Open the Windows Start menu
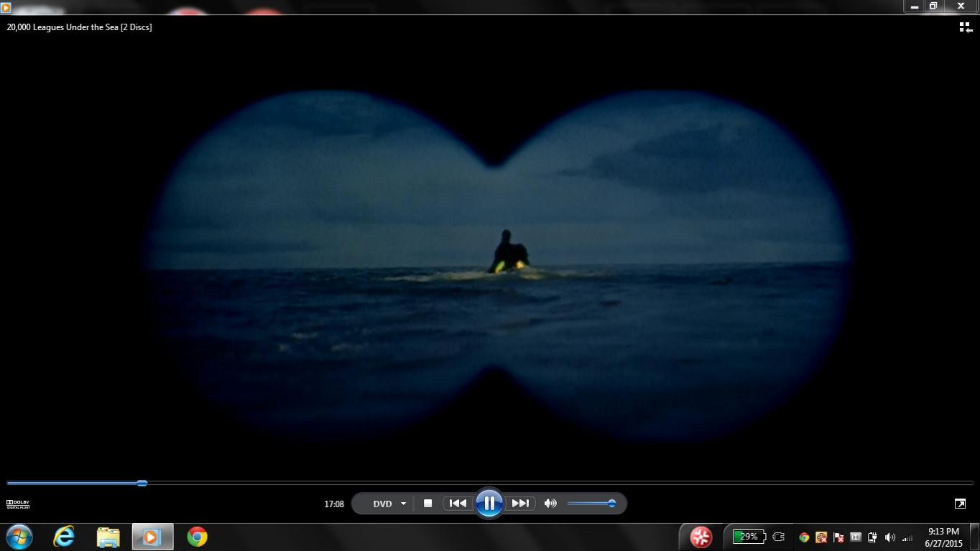 (x=19, y=537)
